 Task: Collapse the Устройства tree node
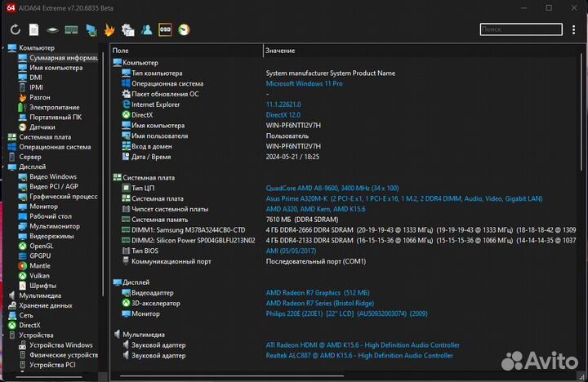4,335
